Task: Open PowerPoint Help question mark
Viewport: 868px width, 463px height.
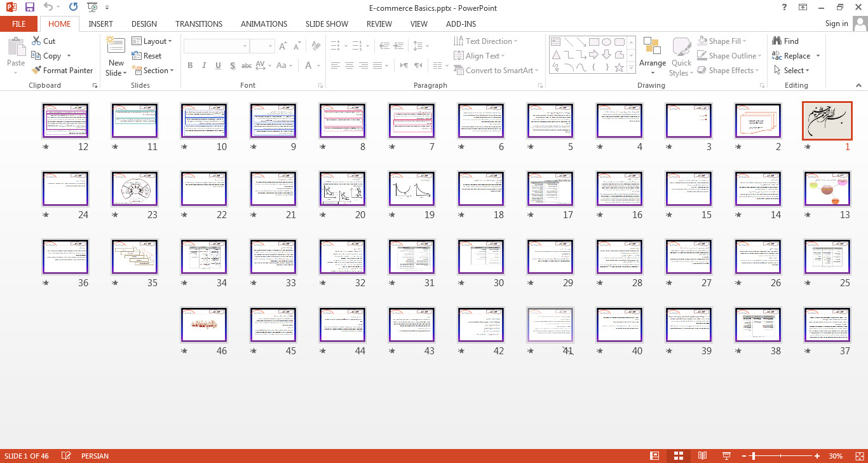Action: tap(785, 7)
